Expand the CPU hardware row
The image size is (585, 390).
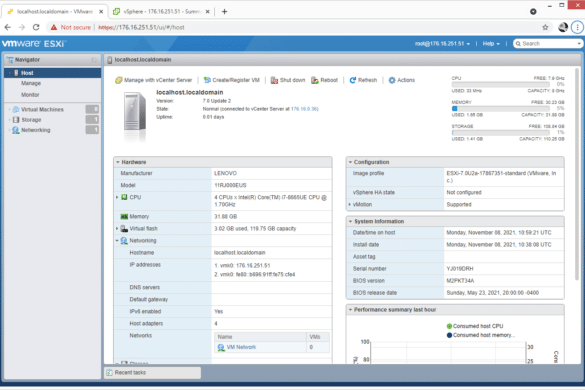coord(117,197)
